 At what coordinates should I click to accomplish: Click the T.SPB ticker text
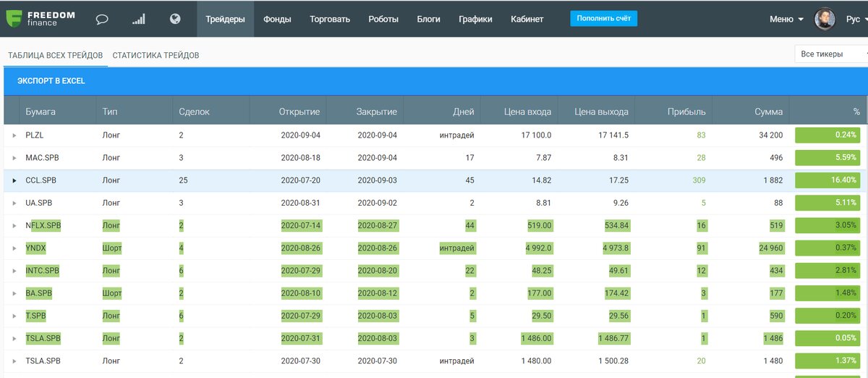tap(37, 316)
